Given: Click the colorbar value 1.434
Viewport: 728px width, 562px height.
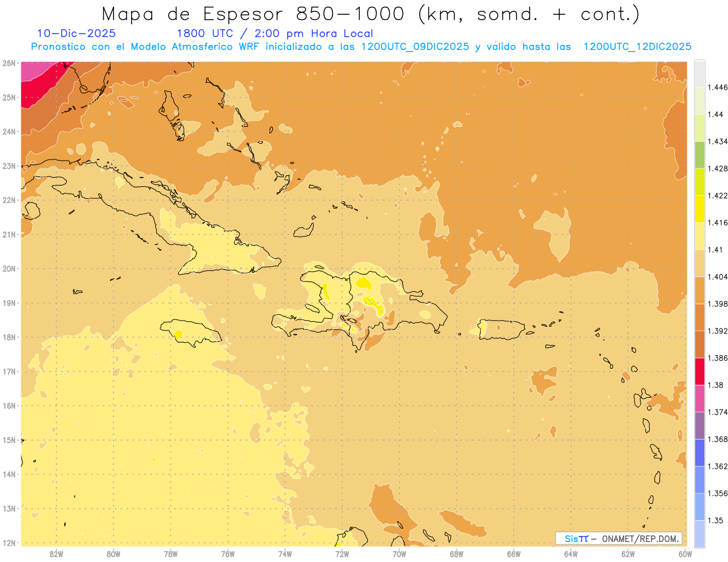Looking at the screenshot, I should 718,141.
